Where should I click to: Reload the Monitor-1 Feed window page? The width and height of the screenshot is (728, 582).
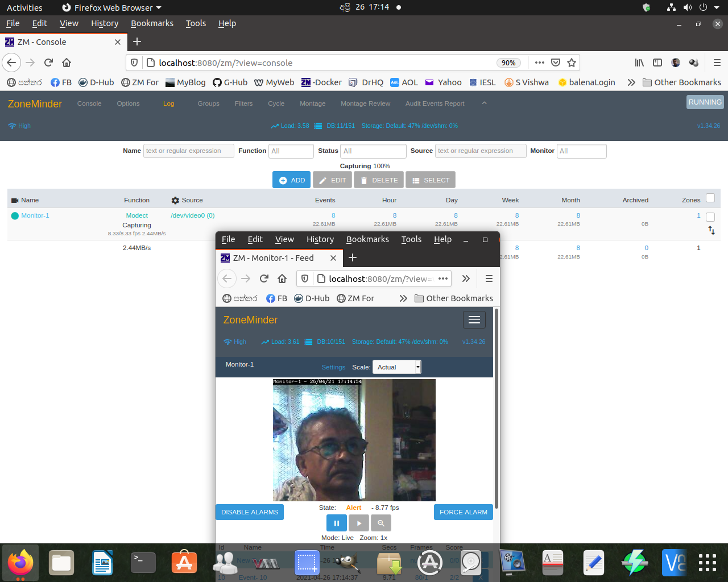[264, 278]
